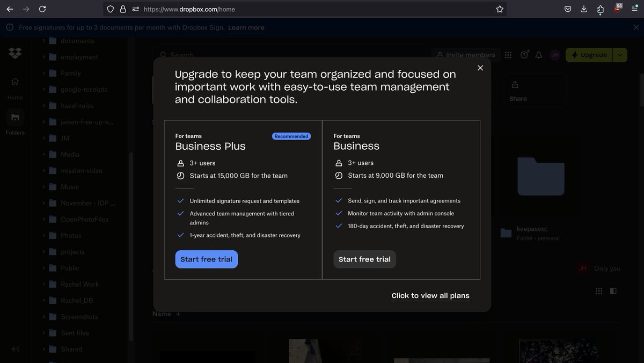Open the Dropbox app grid icon
This screenshot has width=644, height=363.
pyautogui.click(x=508, y=55)
